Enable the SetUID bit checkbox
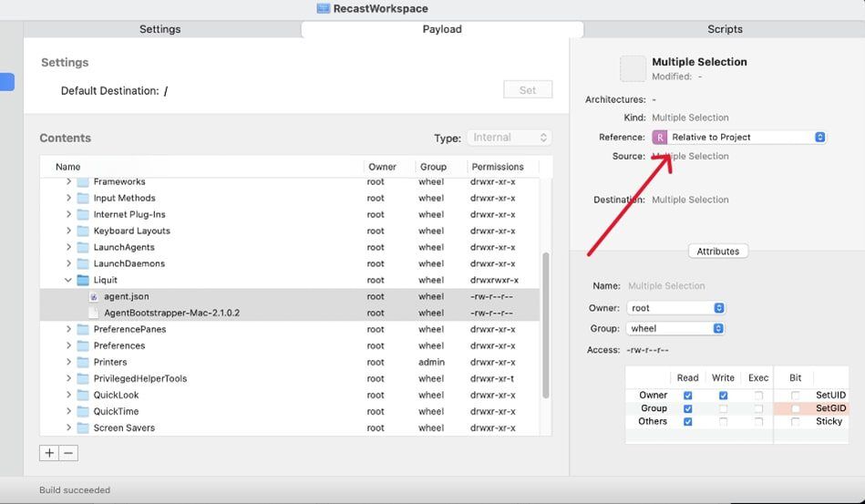The image size is (865, 504). tap(795, 396)
